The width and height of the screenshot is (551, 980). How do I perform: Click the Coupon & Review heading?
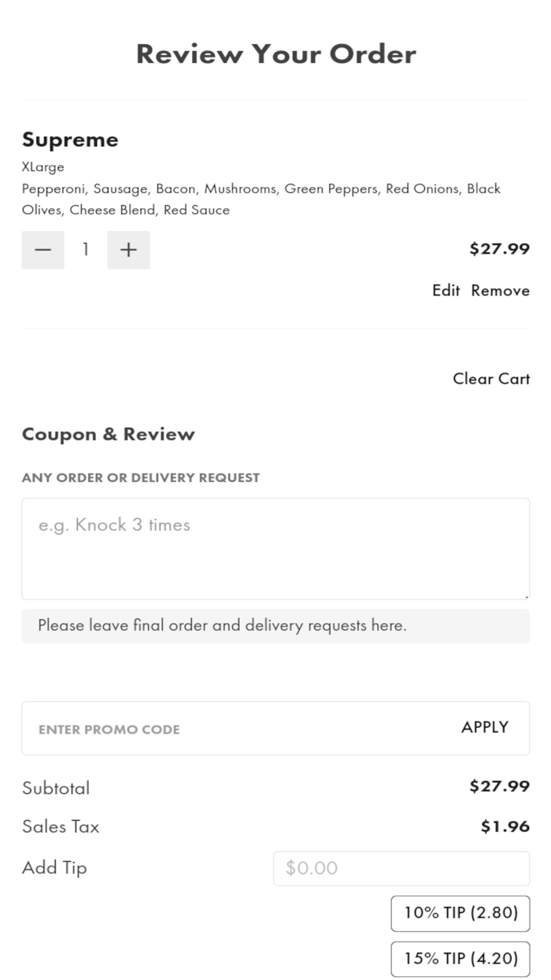tap(109, 433)
